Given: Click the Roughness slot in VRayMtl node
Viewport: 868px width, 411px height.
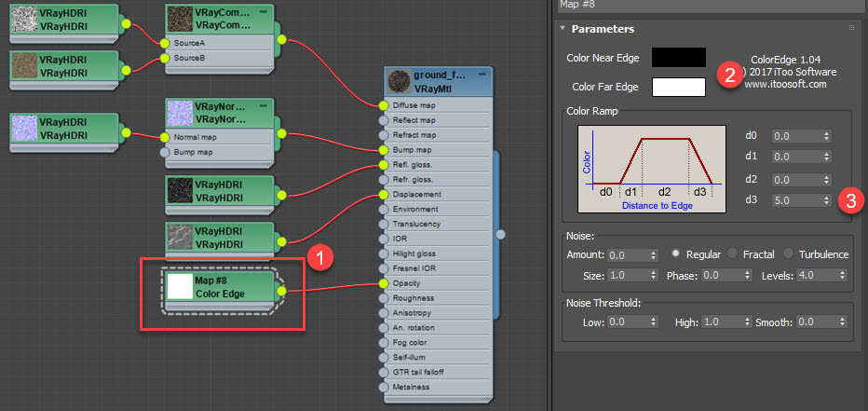Looking at the screenshot, I should click(x=438, y=298).
